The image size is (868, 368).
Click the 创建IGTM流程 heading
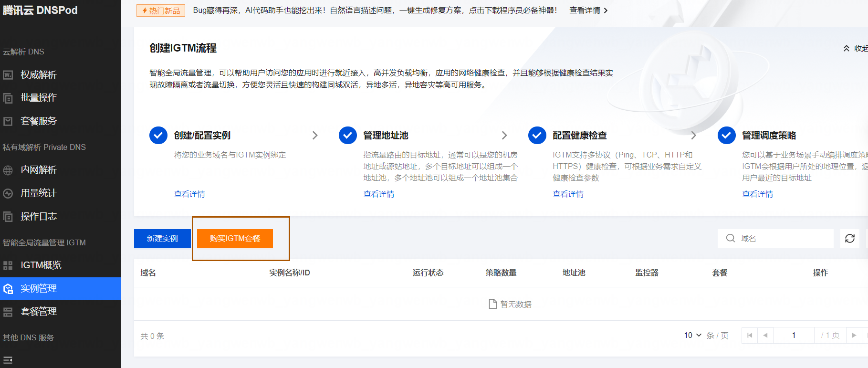[183, 48]
